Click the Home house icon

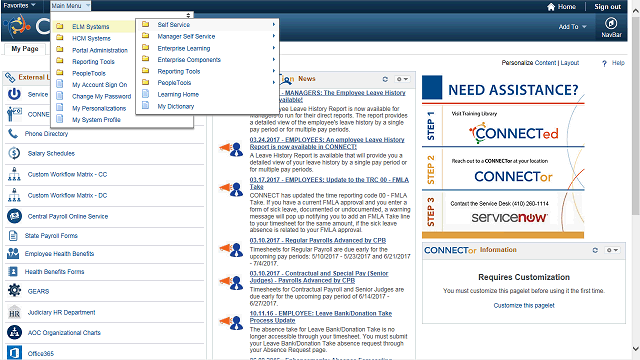[551, 7]
